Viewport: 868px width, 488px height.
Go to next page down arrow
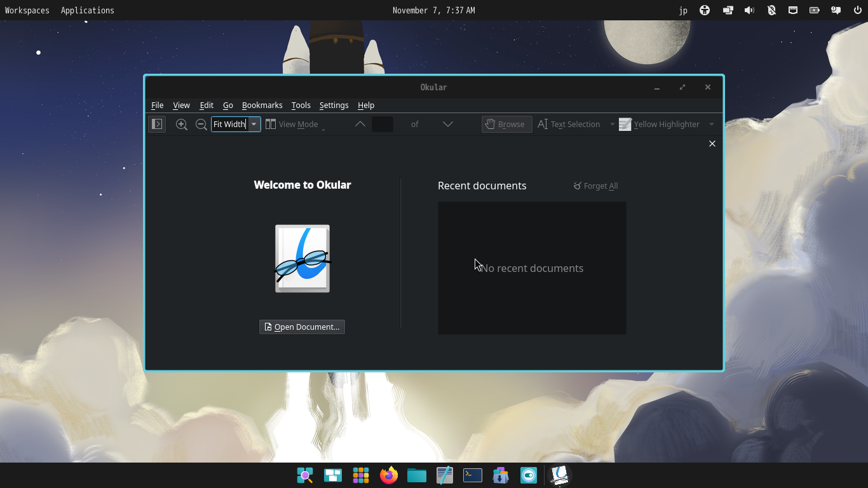(447, 124)
